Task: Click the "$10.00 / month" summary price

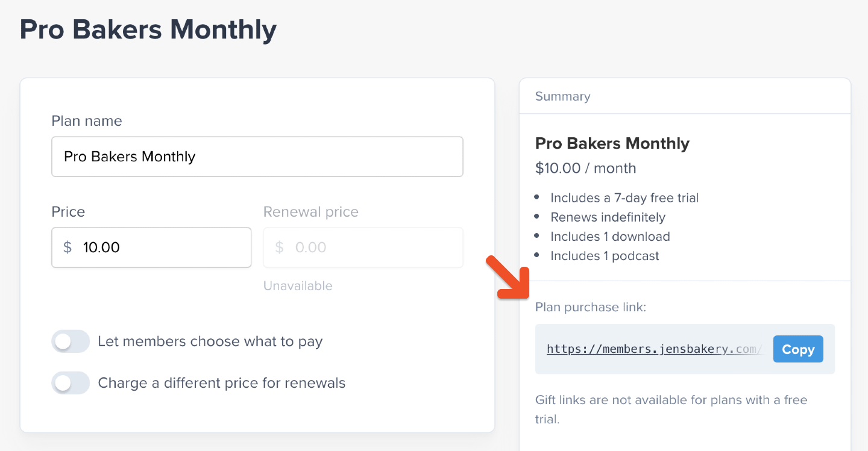Action: click(585, 168)
